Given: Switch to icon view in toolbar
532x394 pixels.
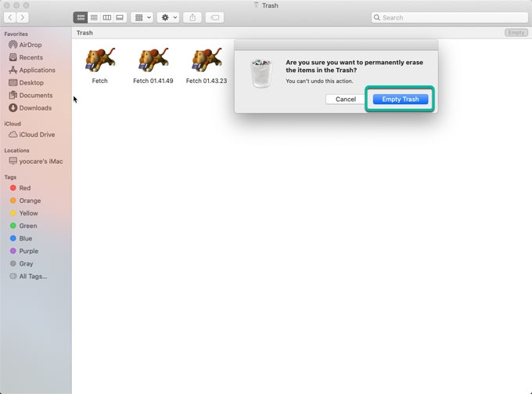Looking at the screenshot, I should coord(81,17).
